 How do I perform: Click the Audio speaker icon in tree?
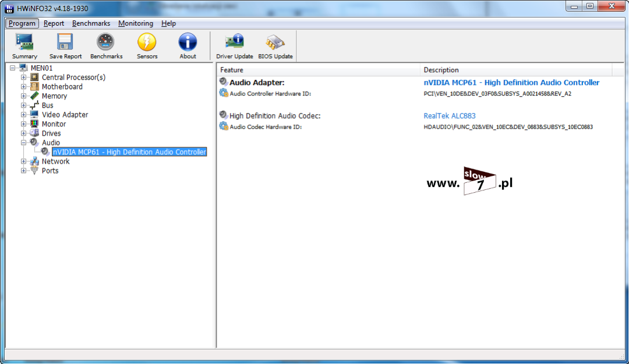click(x=34, y=143)
